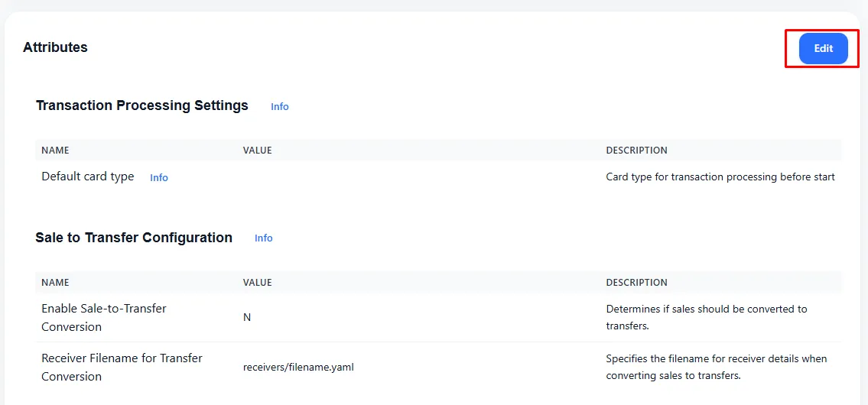Click the Default card type description text
The image size is (868, 405).
pos(720,177)
